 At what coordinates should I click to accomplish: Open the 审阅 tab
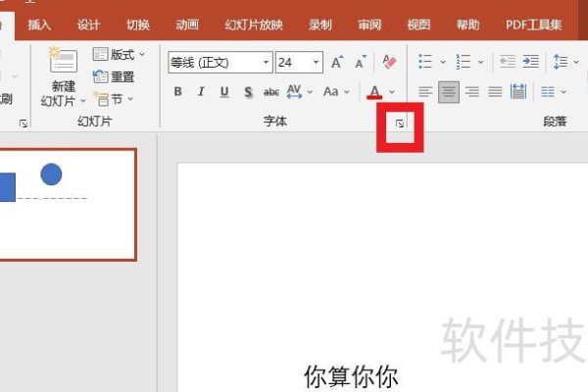point(369,24)
